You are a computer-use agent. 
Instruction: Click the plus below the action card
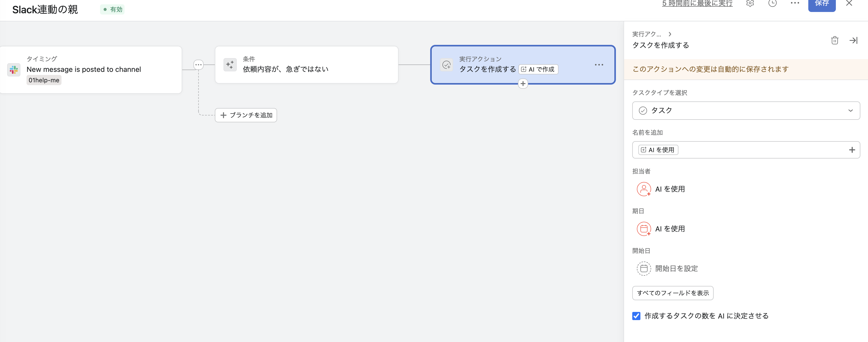tap(523, 83)
